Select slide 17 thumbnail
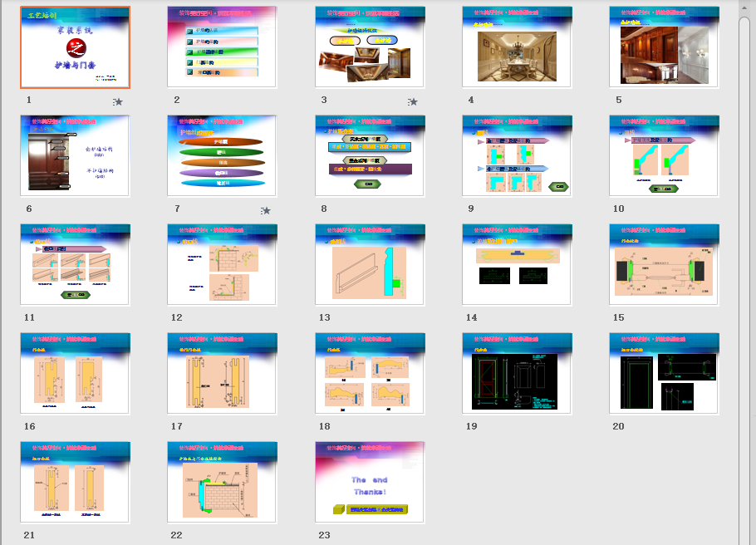Viewport: 756px width, 545px height. 222,374
